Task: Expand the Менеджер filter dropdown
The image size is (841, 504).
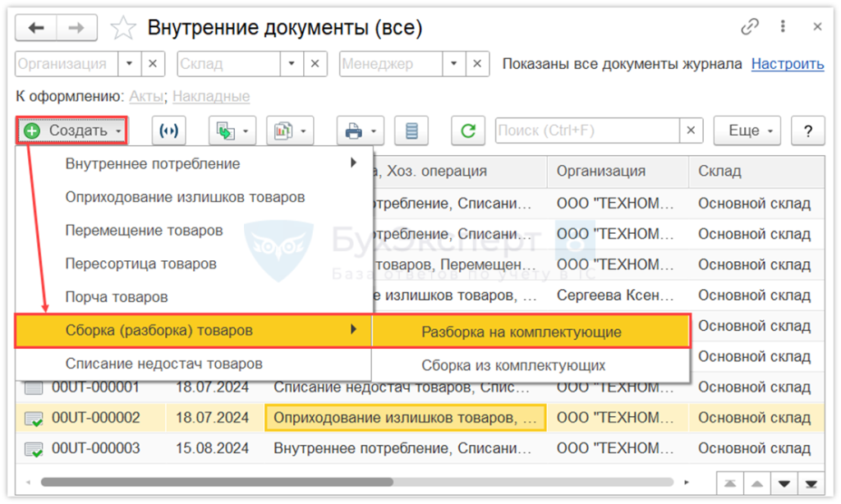Action: 454,64
